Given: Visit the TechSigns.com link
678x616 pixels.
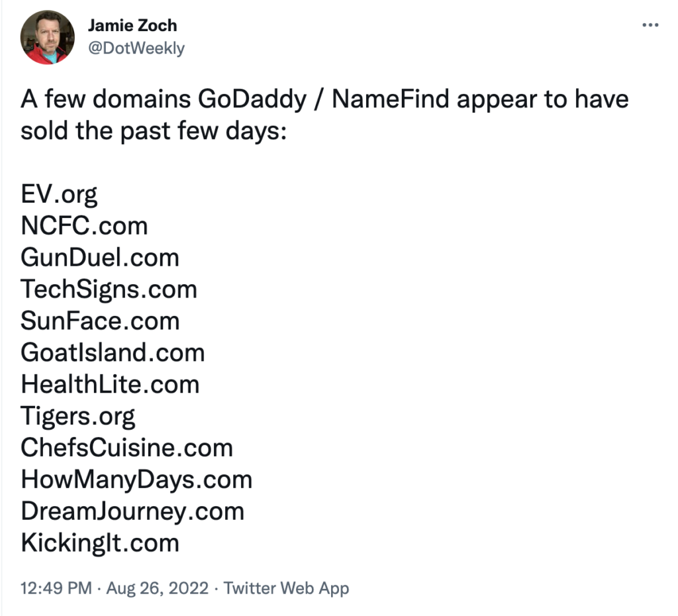Looking at the screenshot, I should pyautogui.click(x=109, y=289).
